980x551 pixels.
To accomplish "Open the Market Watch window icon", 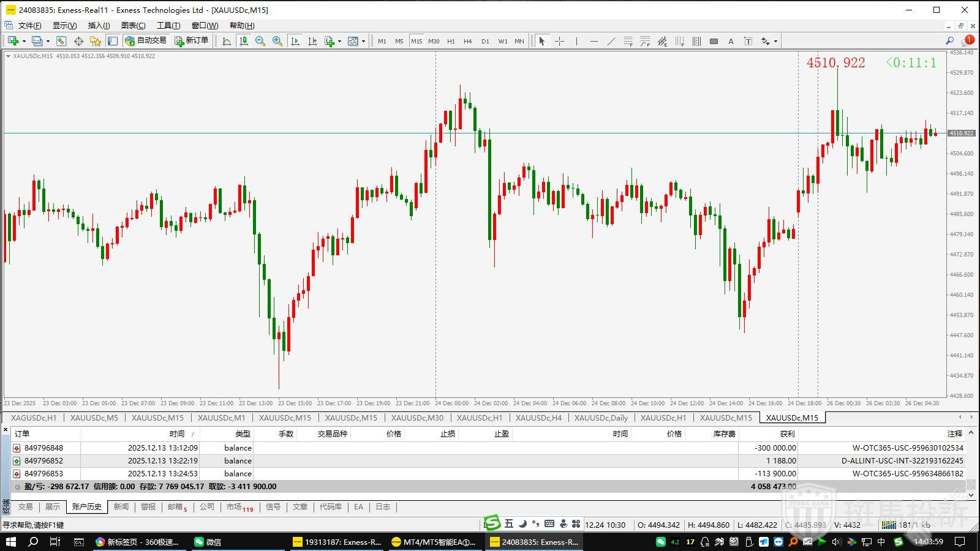I will (61, 41).
